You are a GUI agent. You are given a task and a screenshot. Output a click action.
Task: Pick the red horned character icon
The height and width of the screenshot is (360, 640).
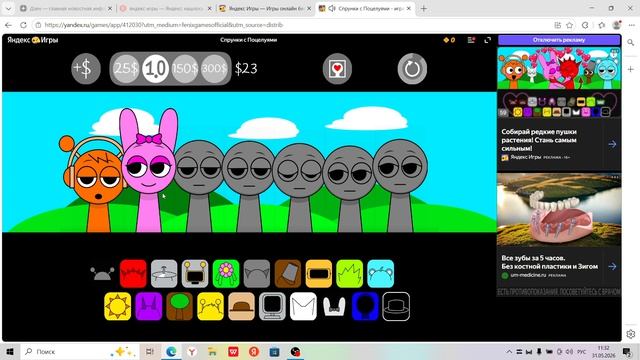point(133,273)
